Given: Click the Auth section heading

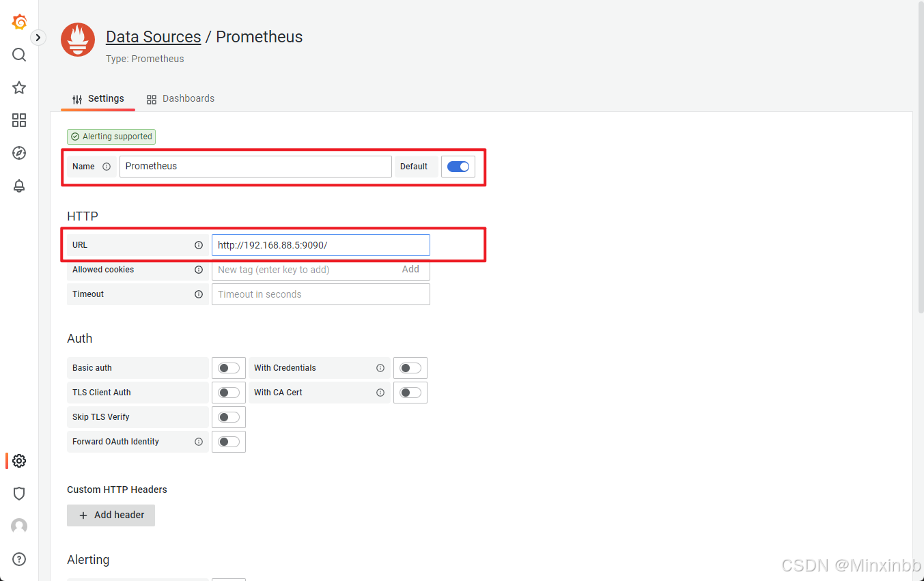Looking at the screenshot, I should click(80, 339).
